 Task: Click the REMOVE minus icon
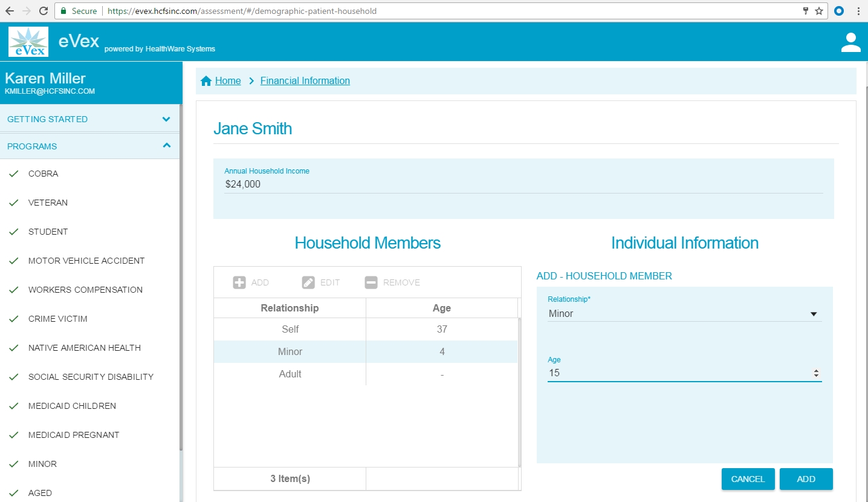371,282
